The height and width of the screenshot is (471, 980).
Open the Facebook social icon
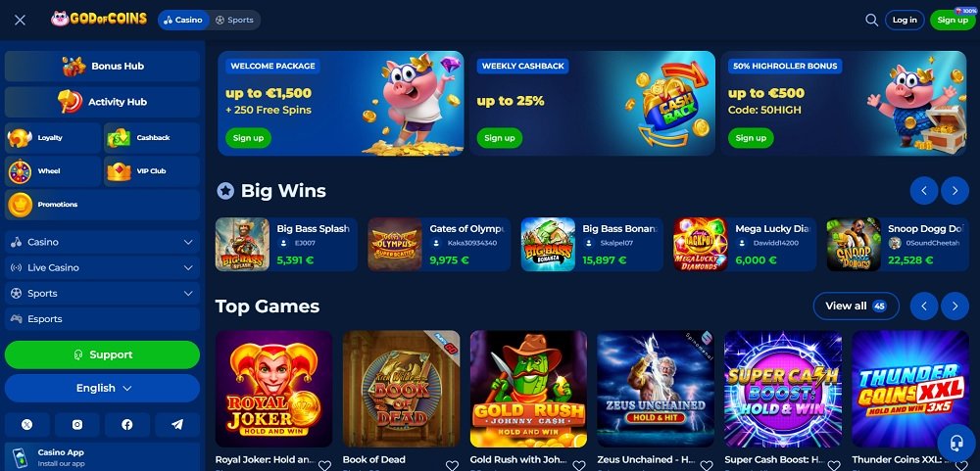click(127, 425)
